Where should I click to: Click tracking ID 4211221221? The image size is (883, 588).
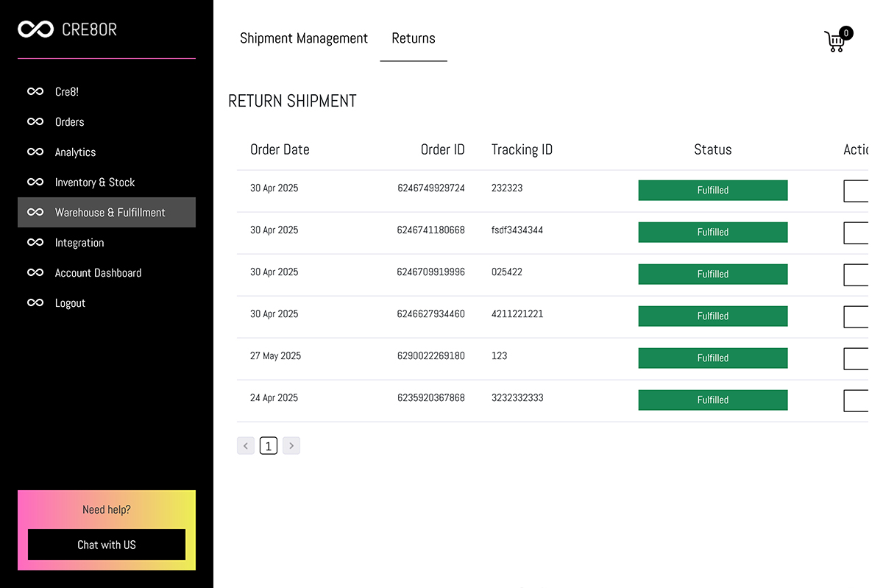coord(517,314)
